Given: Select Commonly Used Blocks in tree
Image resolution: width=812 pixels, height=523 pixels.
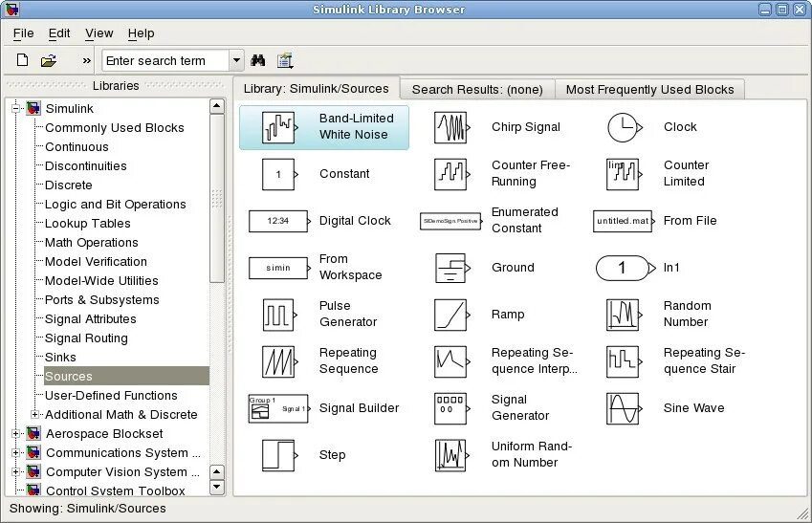Looking at the screenshot, I should click(x=115, y=128).
